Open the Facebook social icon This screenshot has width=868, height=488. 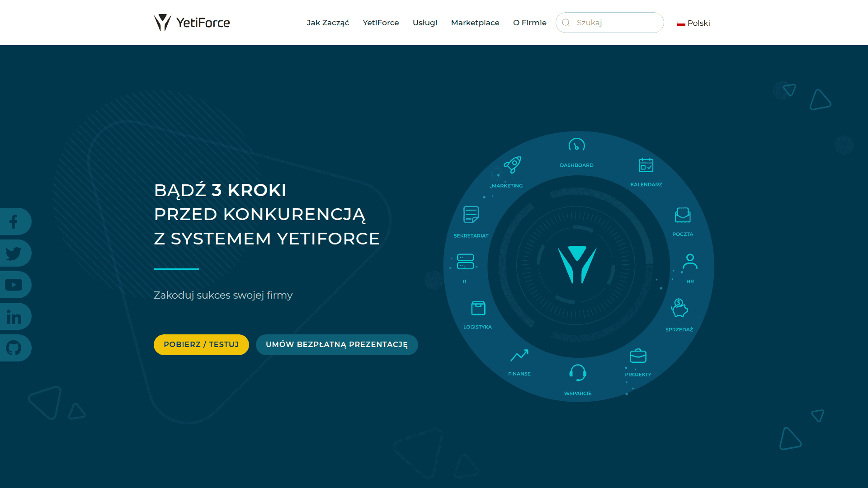point(14,221)
